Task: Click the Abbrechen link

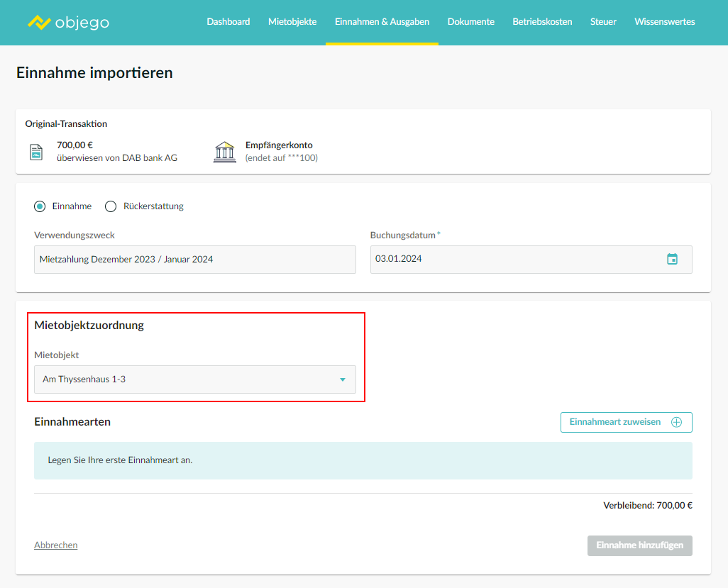Action: (x=56, y=545)
